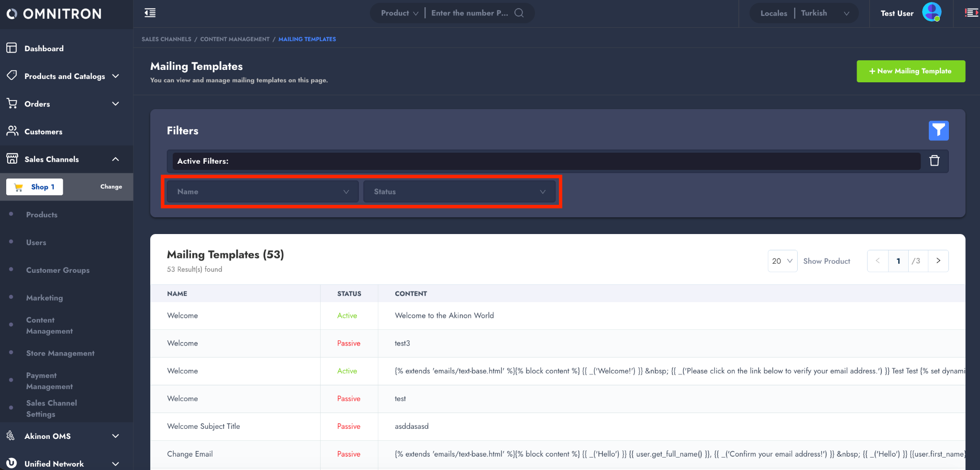Viewport: 980px width, 470px height.
Task: Open Marketing menu item
Action: pos(45,298)
